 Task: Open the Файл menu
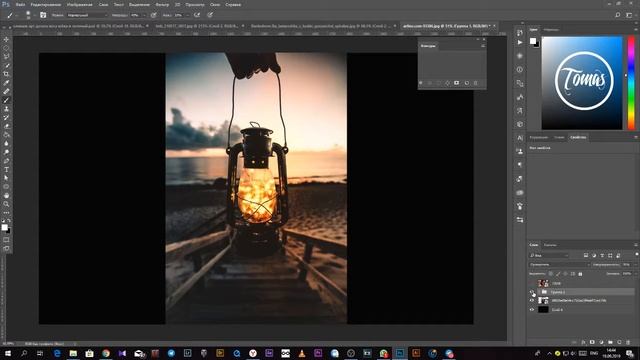20,4
